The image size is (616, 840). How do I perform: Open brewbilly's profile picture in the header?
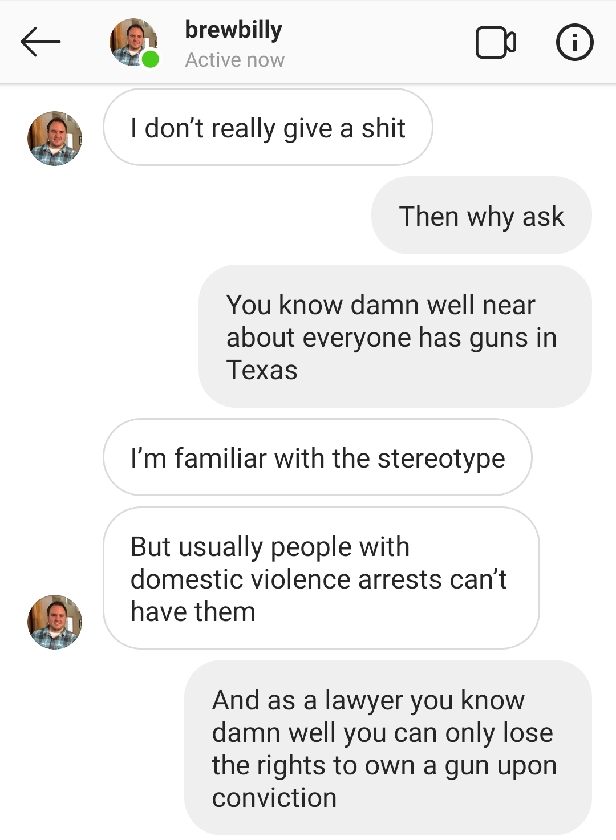[133, 42]
